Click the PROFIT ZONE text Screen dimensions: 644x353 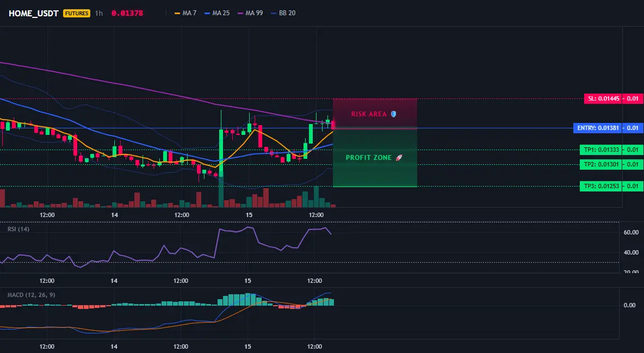point(369,157)
